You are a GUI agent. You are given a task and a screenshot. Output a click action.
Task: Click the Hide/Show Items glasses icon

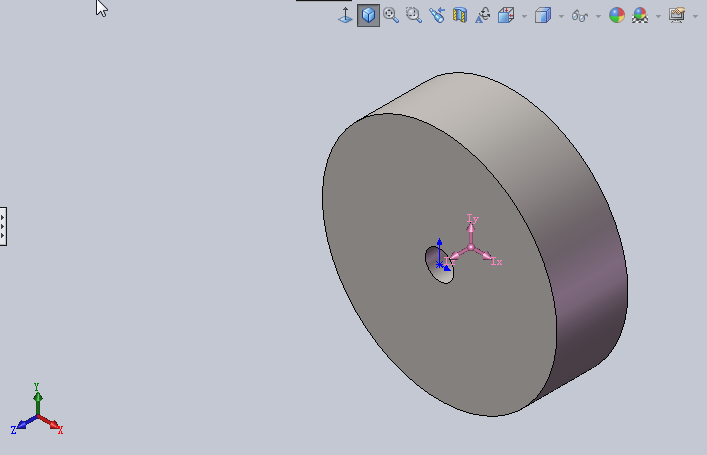pos(580,16)
